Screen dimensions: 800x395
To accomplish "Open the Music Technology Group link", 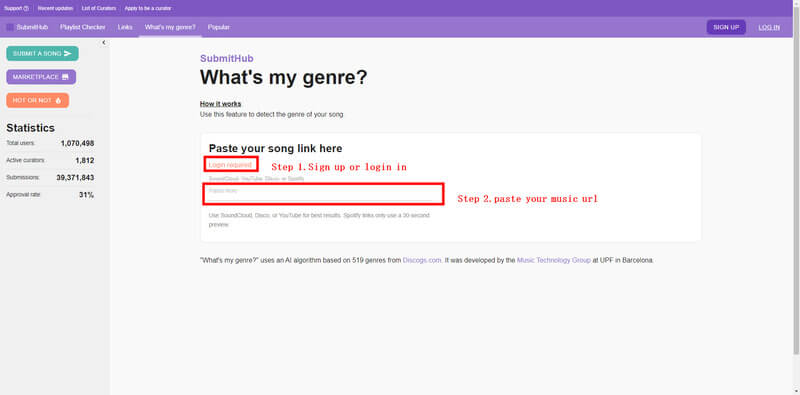I will 554,260.
